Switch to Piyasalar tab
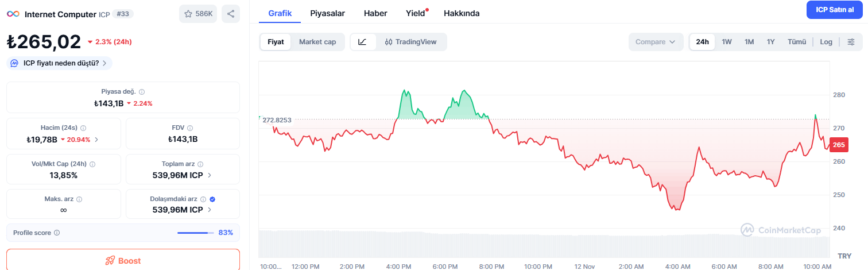This screenshot has height=270, width=868. (x=327, y=13)
